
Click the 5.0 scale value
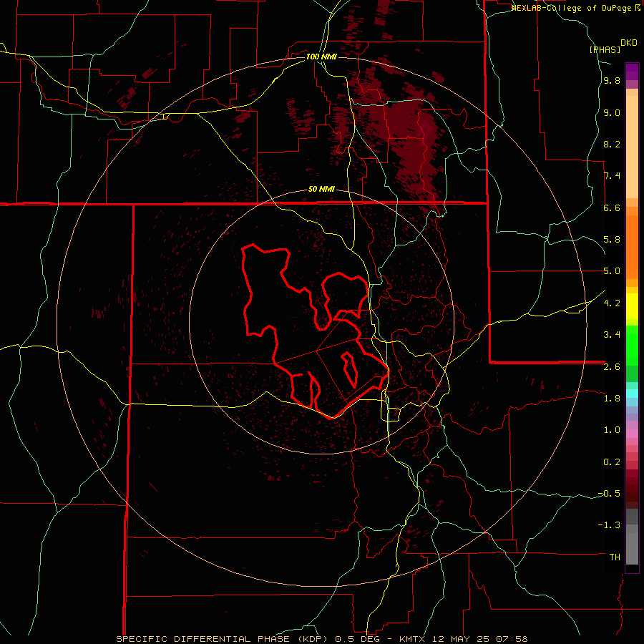pos(612,271)
